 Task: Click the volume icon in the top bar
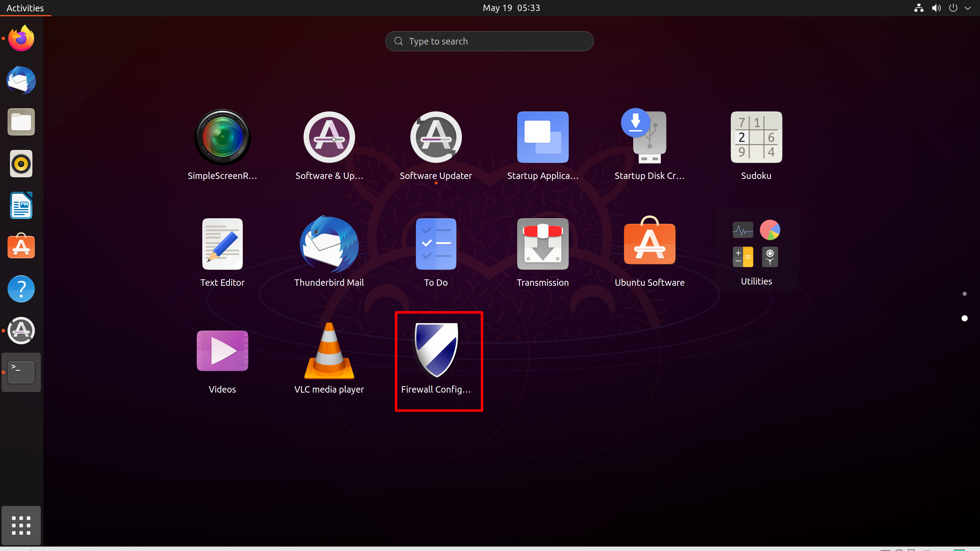(x=936, y=8)
